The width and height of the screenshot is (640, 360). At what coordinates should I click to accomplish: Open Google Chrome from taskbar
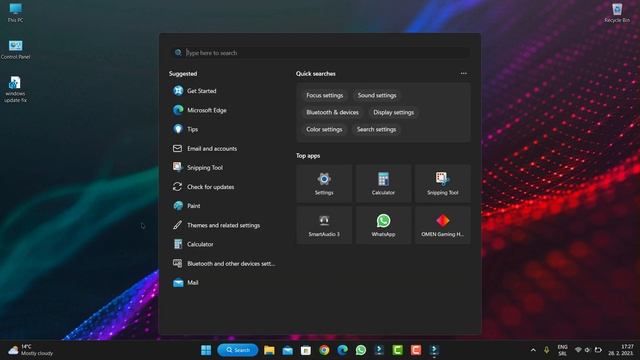coord(324,350)
